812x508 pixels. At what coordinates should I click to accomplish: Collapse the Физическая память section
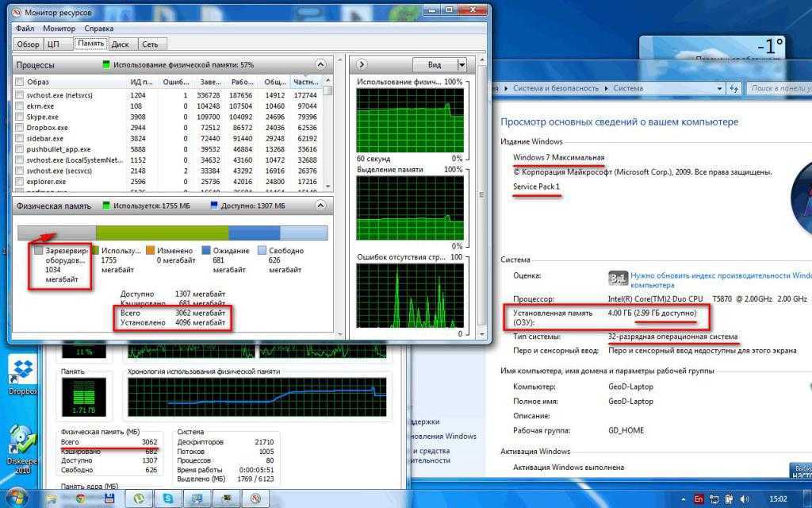[x=320, y=206]
